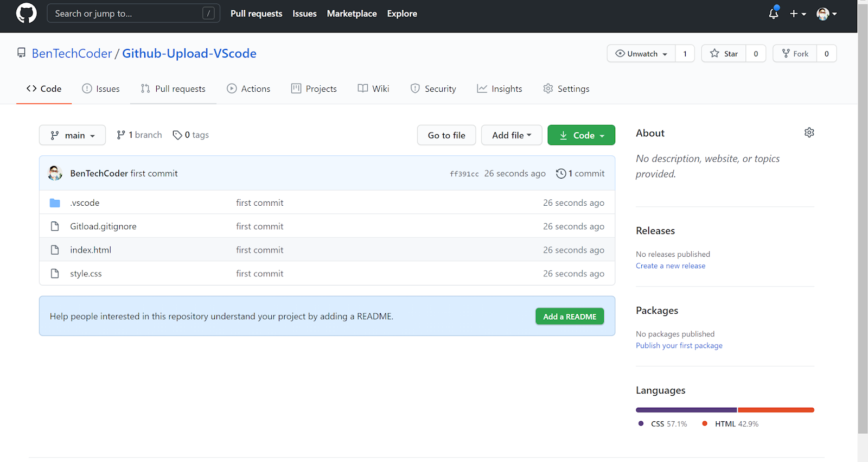
Task: Fork the repository
Action: click(795, 53)
